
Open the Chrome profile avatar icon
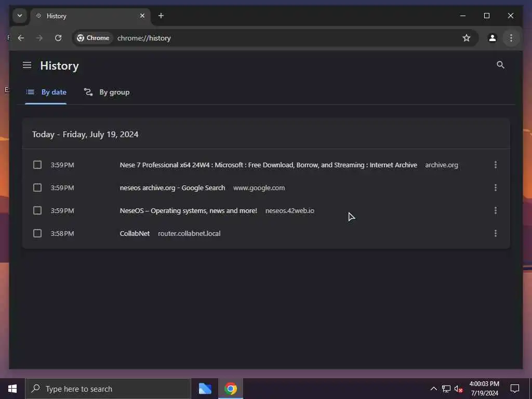click(492, 38)
